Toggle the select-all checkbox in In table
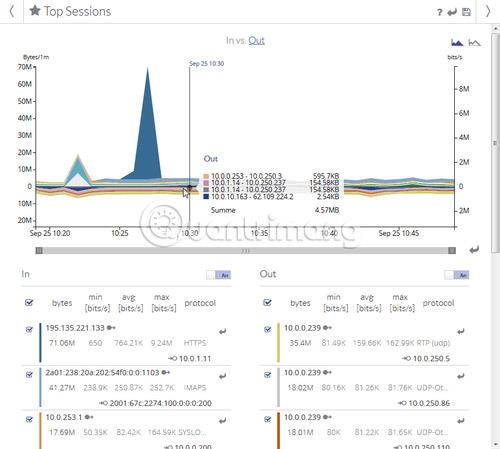Image resolution: width=500 pixels, height=449 pixels. 29,302
